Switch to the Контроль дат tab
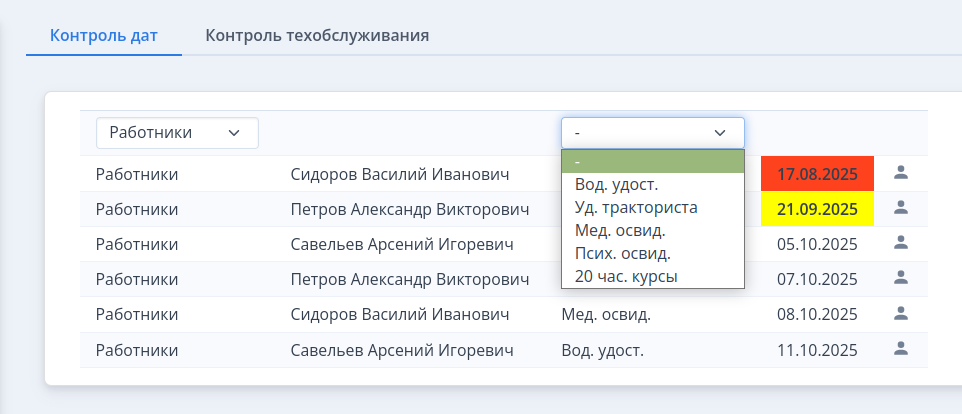Viewport: 962px width, 414px height. pos(104,35)
